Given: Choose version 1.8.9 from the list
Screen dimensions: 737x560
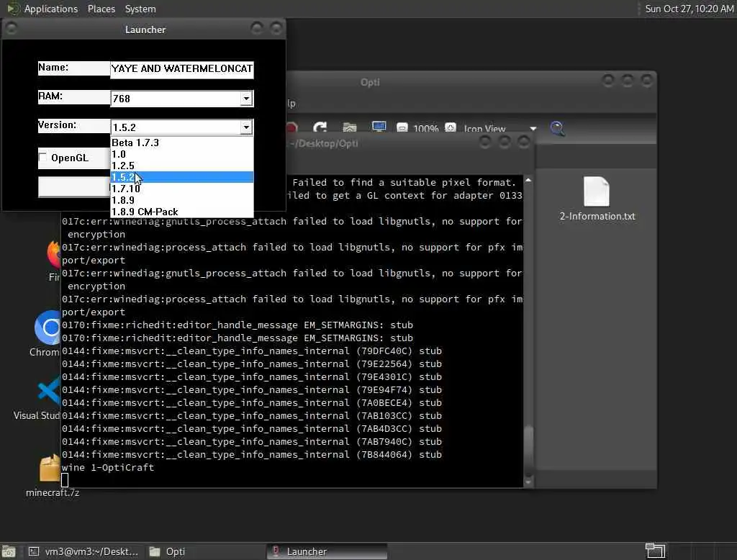Looking at the screenshot, I should click(x=182, y=200).
